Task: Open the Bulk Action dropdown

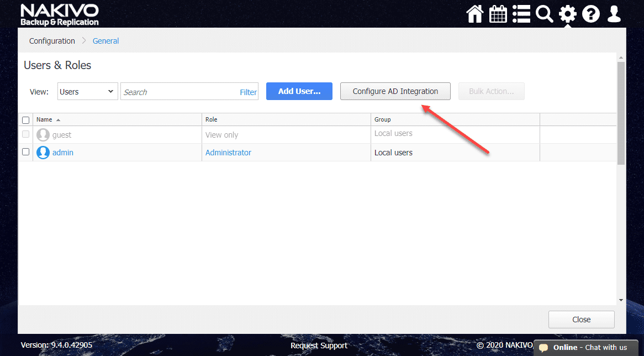Action: 491,91
